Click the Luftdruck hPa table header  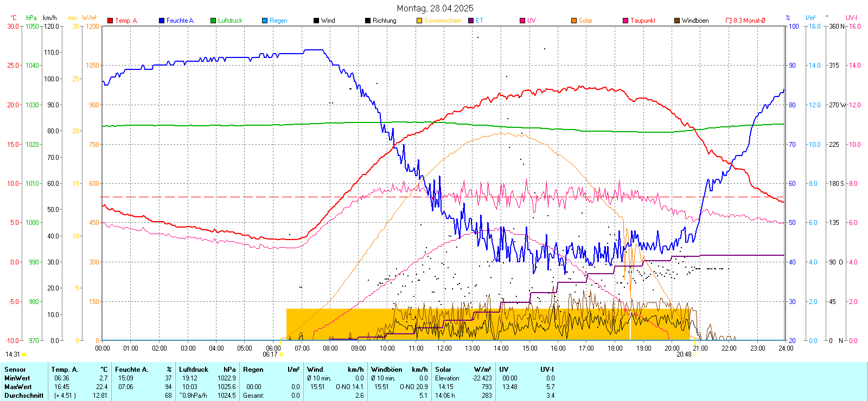point(207,370)
